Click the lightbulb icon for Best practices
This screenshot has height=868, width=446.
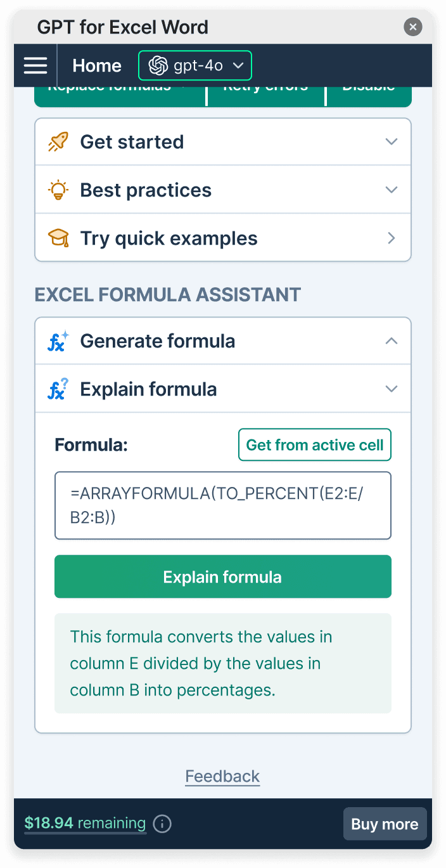[58, 190]
